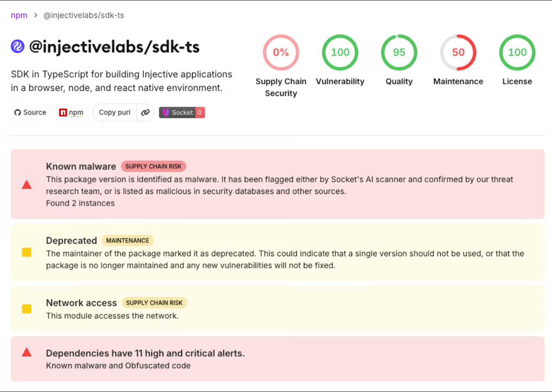Open the Vulnerability 100 score circle
This screenshot has width=552, height=392.
point(340,52)
